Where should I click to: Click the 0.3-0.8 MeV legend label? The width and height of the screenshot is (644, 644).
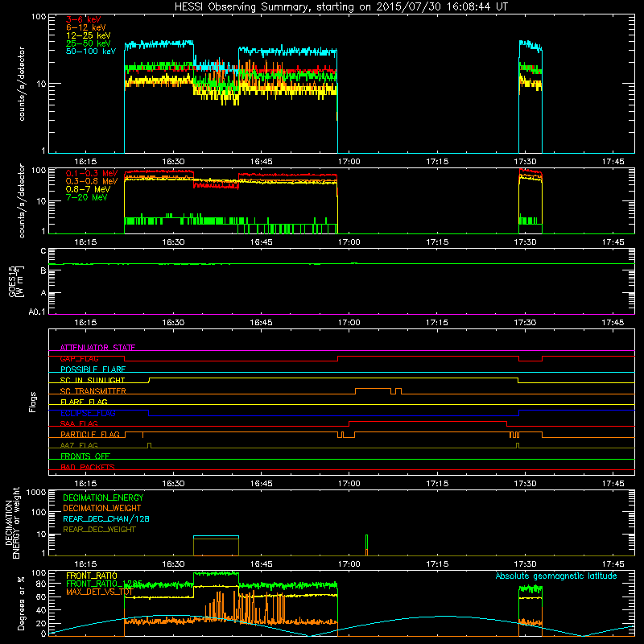(92, 181)
